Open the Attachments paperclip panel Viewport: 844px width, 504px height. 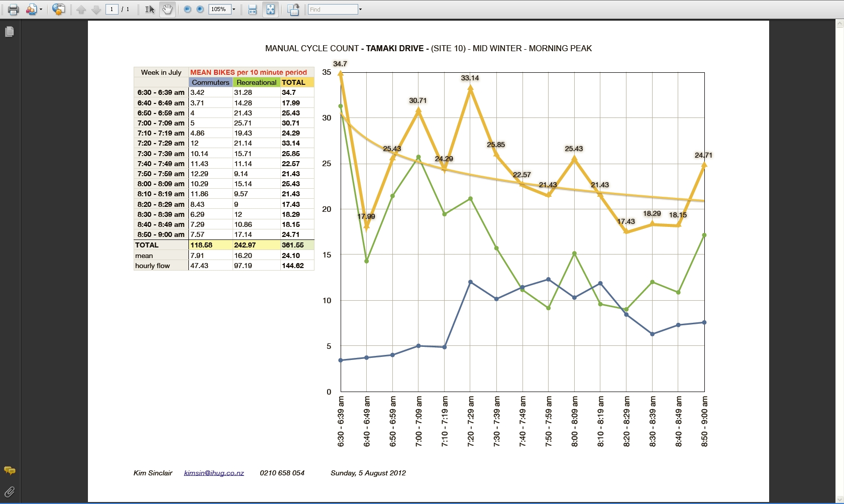point(9,492)
